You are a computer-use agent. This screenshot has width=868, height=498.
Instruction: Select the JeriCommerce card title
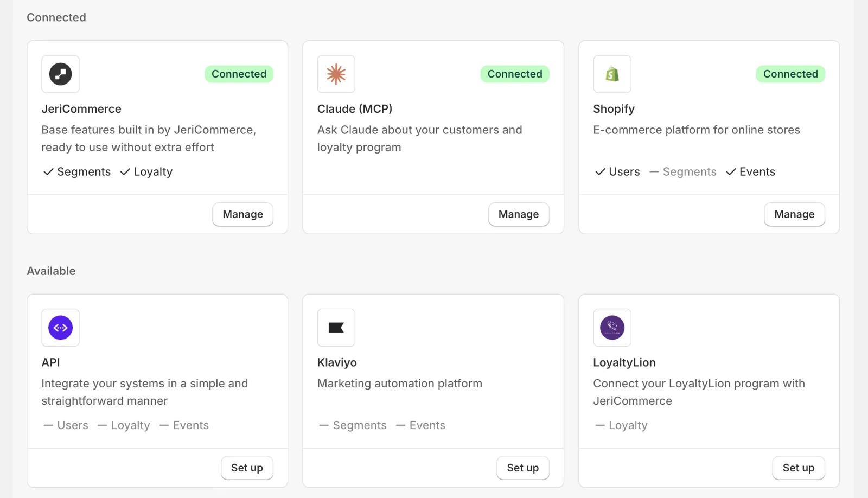(81, 109)
